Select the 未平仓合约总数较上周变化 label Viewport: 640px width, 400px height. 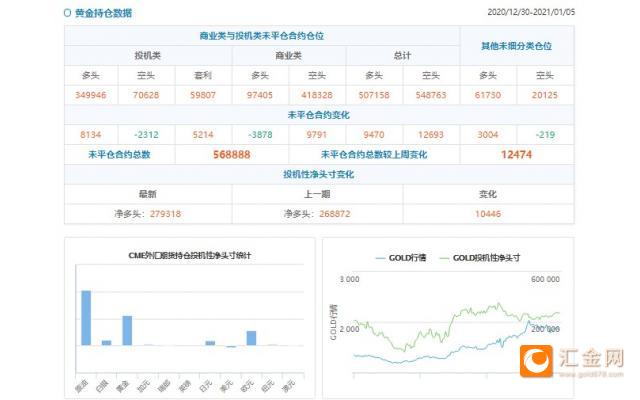[x=374, y=155]
